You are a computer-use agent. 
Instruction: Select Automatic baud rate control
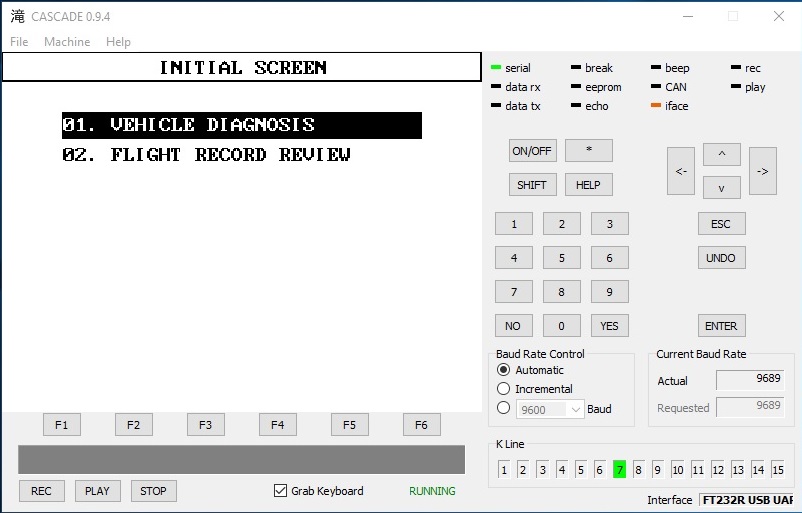tap(504, 370)
